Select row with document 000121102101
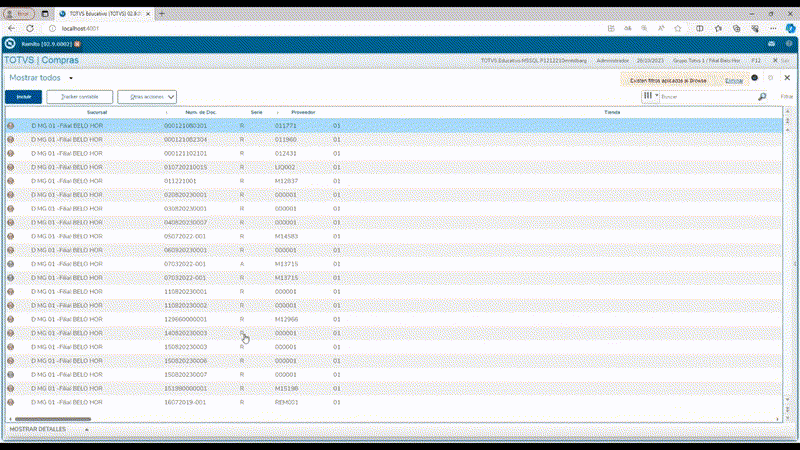The height and width of the screenshot is (450, 800). coord(394,153)
